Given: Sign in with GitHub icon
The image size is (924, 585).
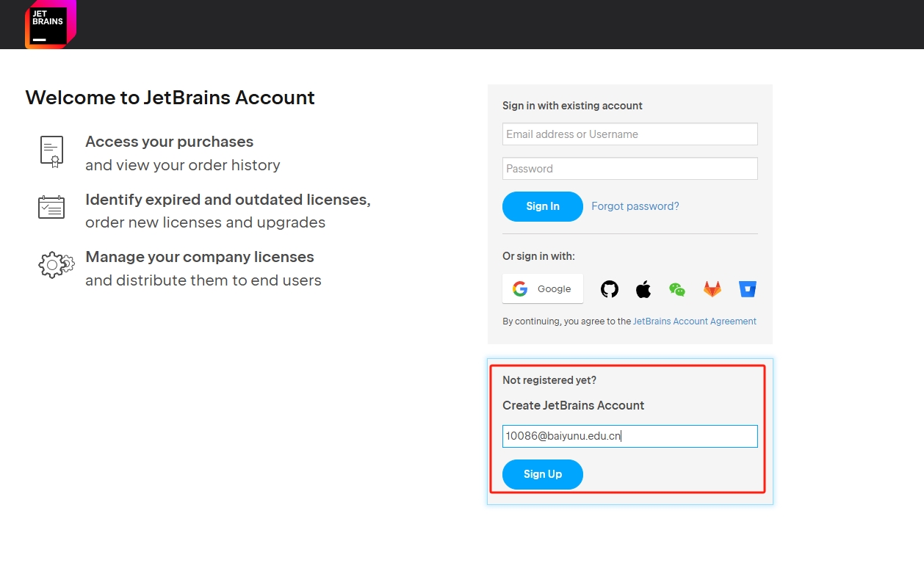Looking at the screenshot, I should pos(610,289).
